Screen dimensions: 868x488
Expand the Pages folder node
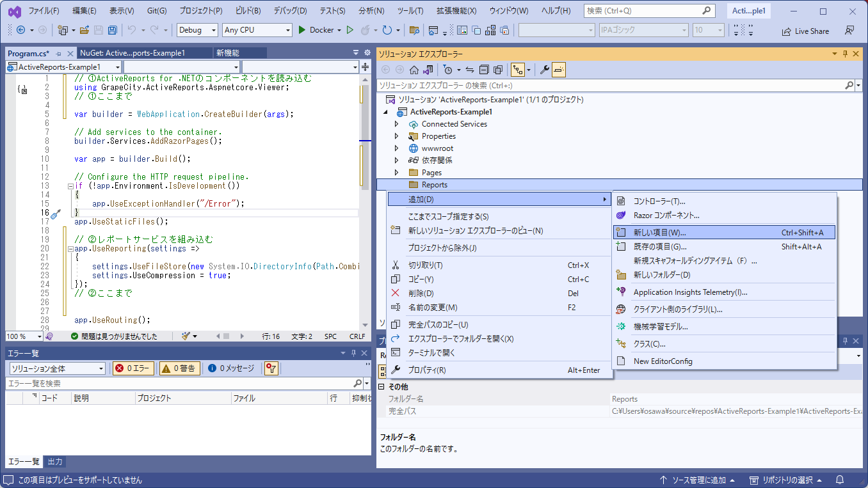[396, 173]
